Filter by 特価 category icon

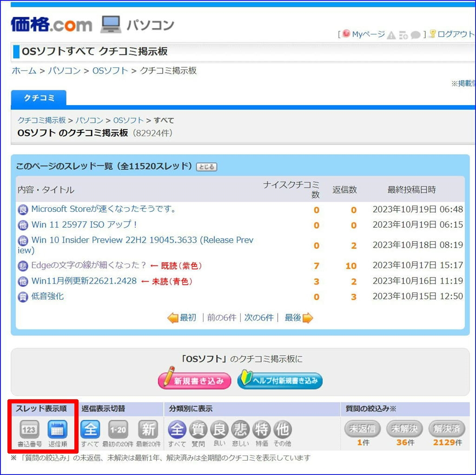point(262,429)
